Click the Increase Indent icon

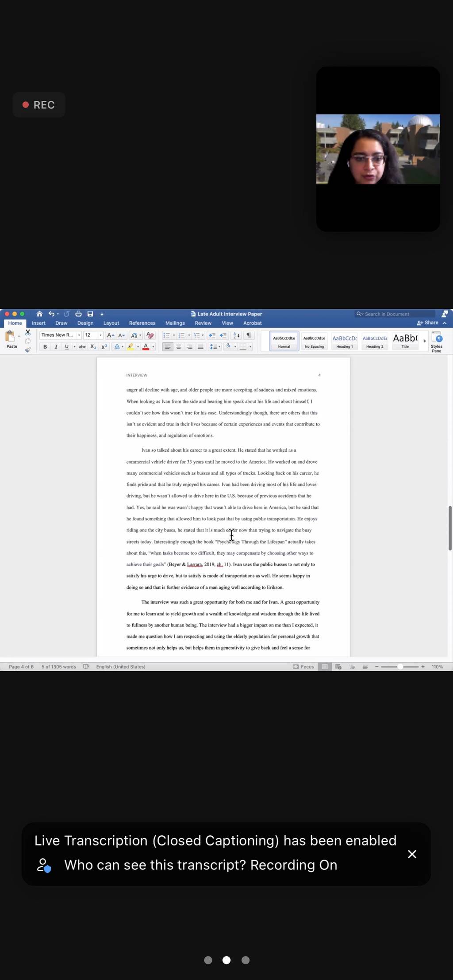click(223, 335)
